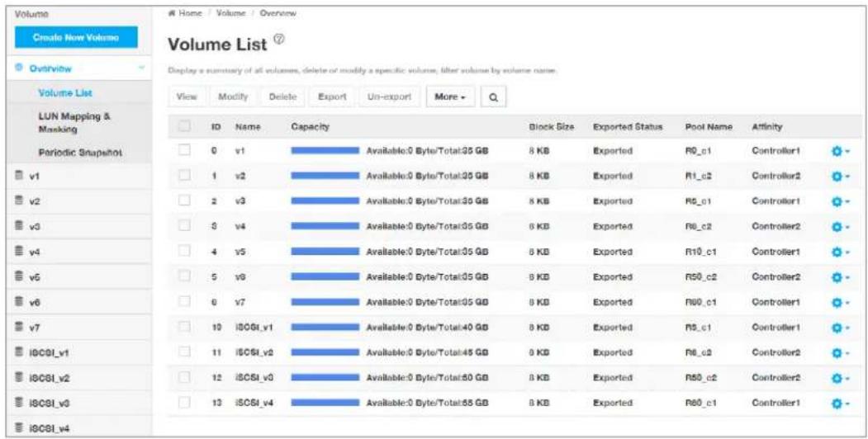
Task: Click the Delete button in the toolbar
Action: pos(283,97)
